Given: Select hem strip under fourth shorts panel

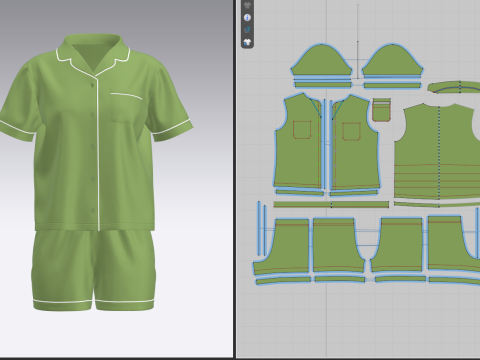Looking at the screenshot, I should (455, 280).
